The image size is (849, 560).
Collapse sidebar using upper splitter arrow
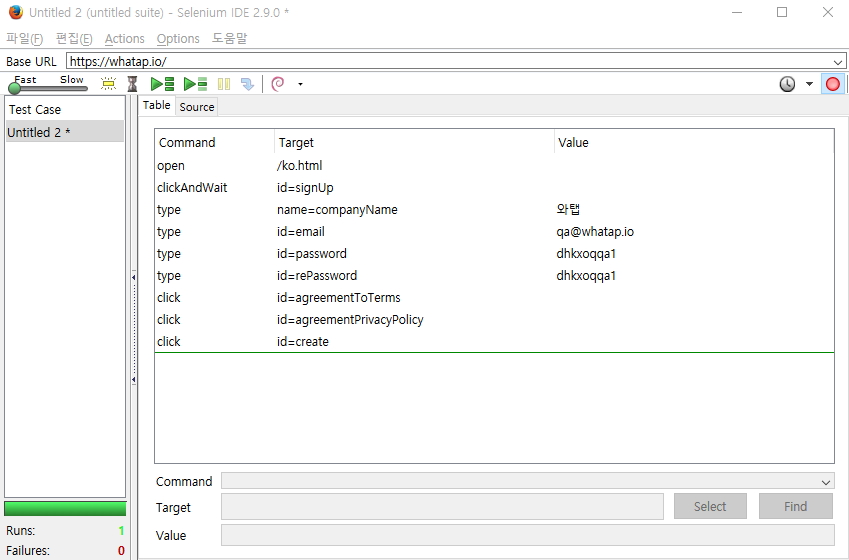tap(133, 277)
